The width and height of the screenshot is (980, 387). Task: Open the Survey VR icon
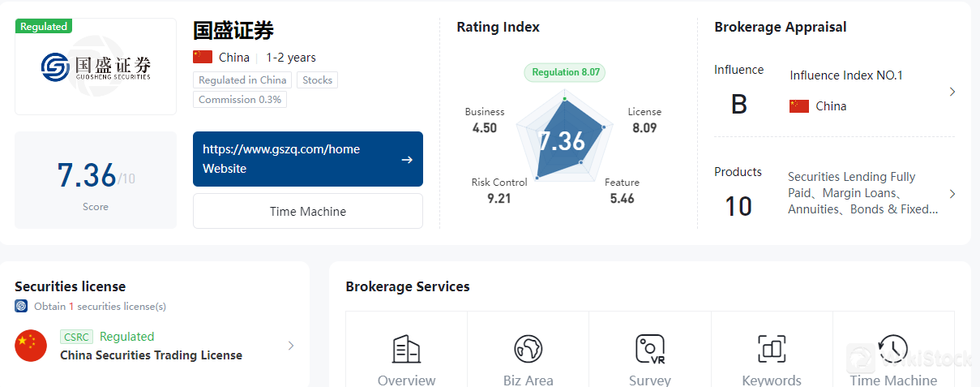tap(649, 349)
